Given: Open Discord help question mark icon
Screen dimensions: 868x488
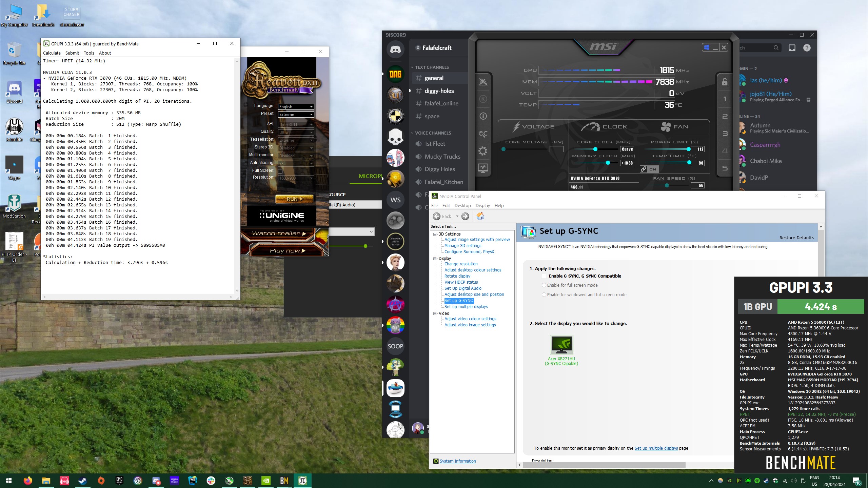Looking at the screenshot, I should (807, 48).
